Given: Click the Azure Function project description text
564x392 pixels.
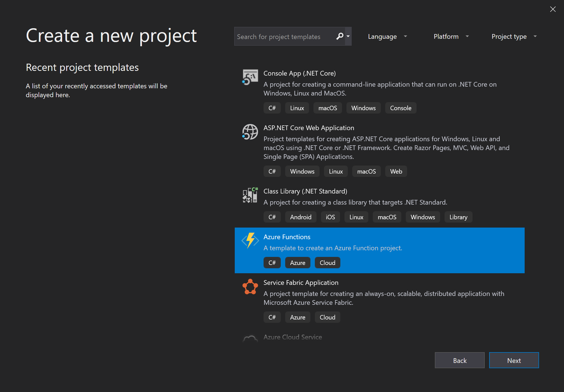Looking at the screenshot, I should (x=333, y=248).
